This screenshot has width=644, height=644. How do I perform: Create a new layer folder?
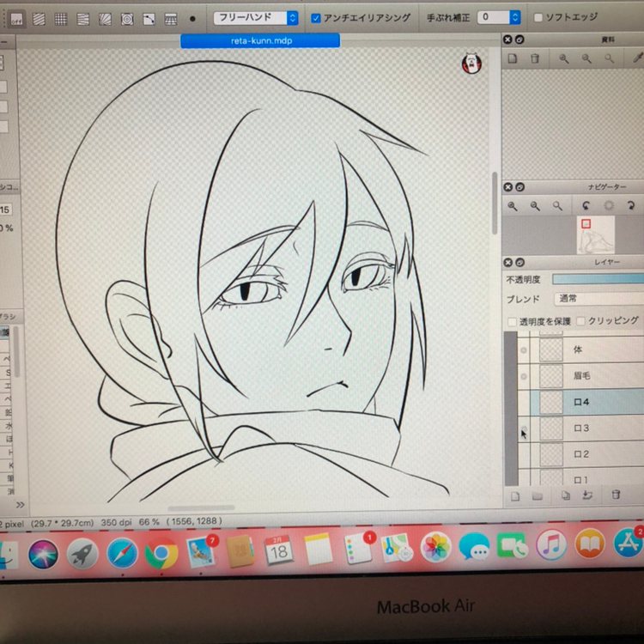[x=538, y=496]
